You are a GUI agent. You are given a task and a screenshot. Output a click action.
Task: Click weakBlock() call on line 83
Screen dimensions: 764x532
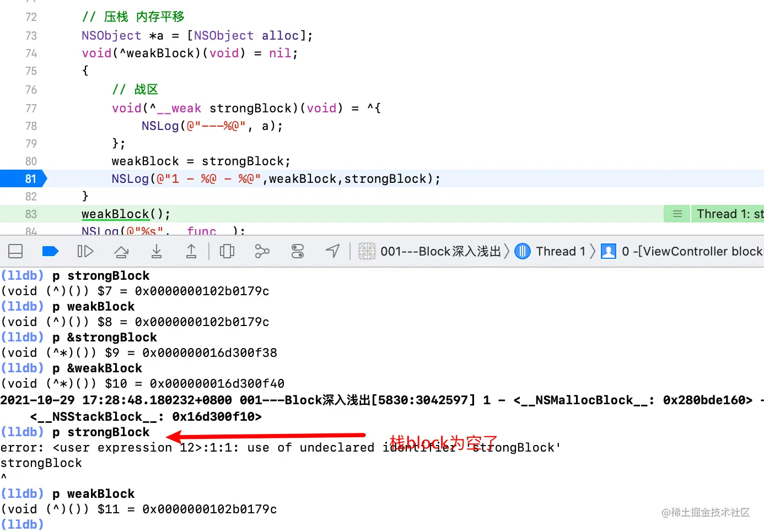(126, 214)
